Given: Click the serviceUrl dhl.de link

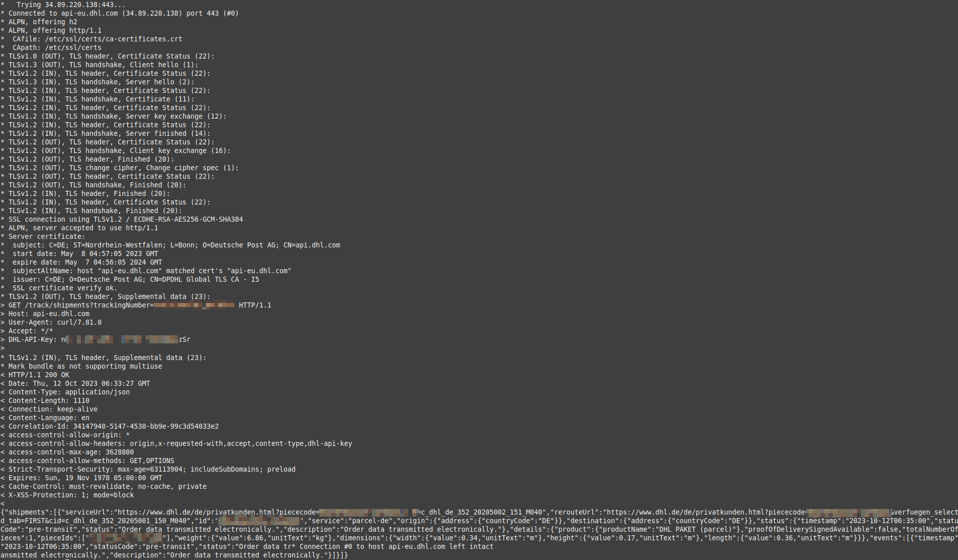Looking at the screenshot, I should coord(217,512).
